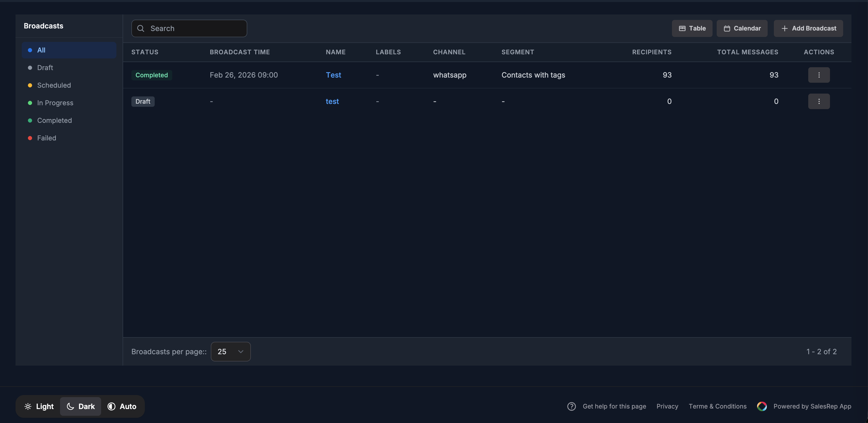Click the question mark help icon
This screenshot has width=868, height=423.
click(572, 406)
